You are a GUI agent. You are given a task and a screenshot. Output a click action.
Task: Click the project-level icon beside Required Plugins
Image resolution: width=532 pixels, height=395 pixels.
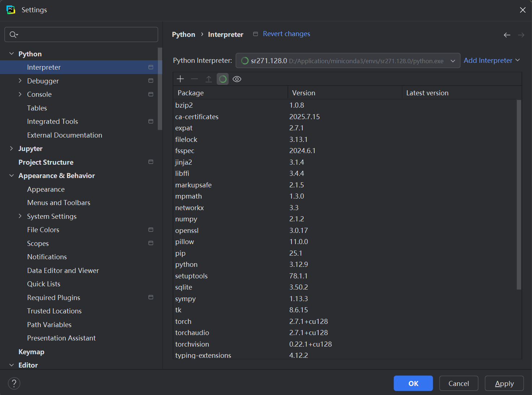151,297
